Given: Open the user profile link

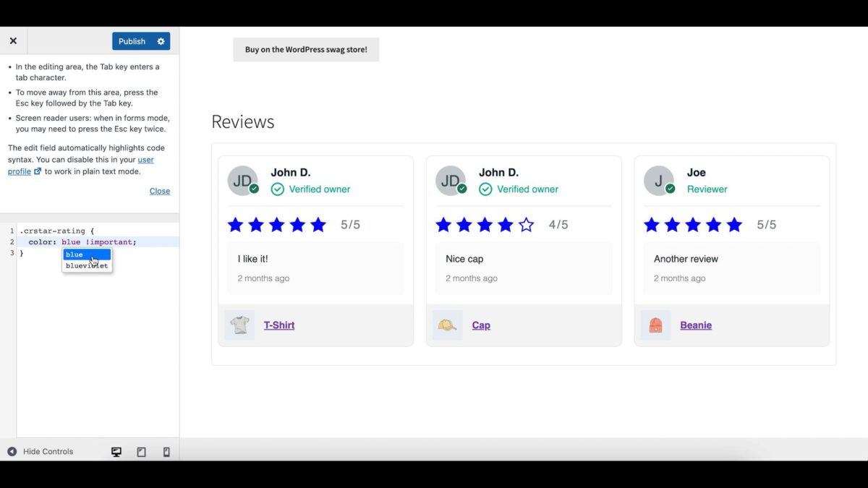Looking at the screenshot, I should point(146,160).
